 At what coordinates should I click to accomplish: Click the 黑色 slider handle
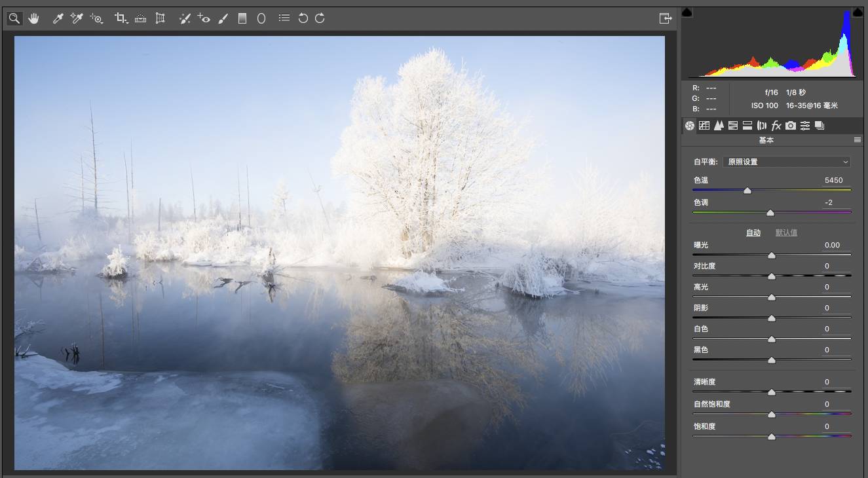(x=772, y=360)
